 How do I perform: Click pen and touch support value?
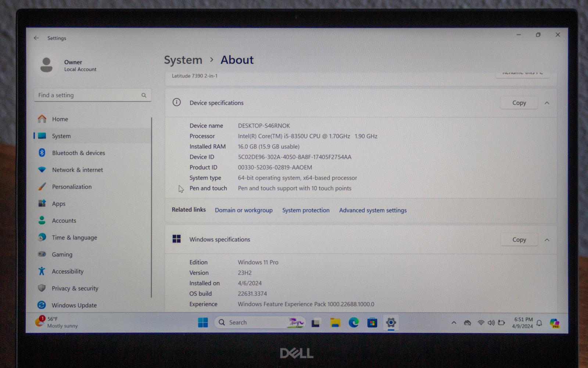[x=294, y=188]
